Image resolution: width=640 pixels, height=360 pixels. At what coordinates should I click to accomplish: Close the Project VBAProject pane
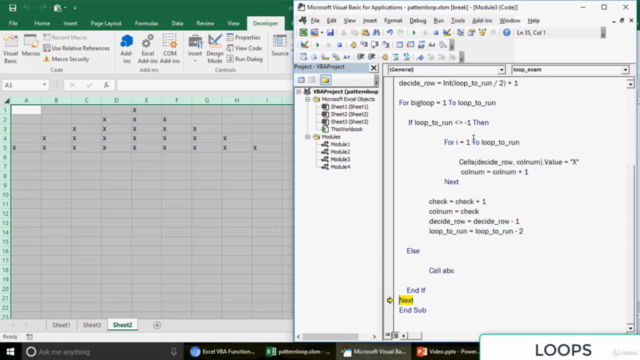373,68
